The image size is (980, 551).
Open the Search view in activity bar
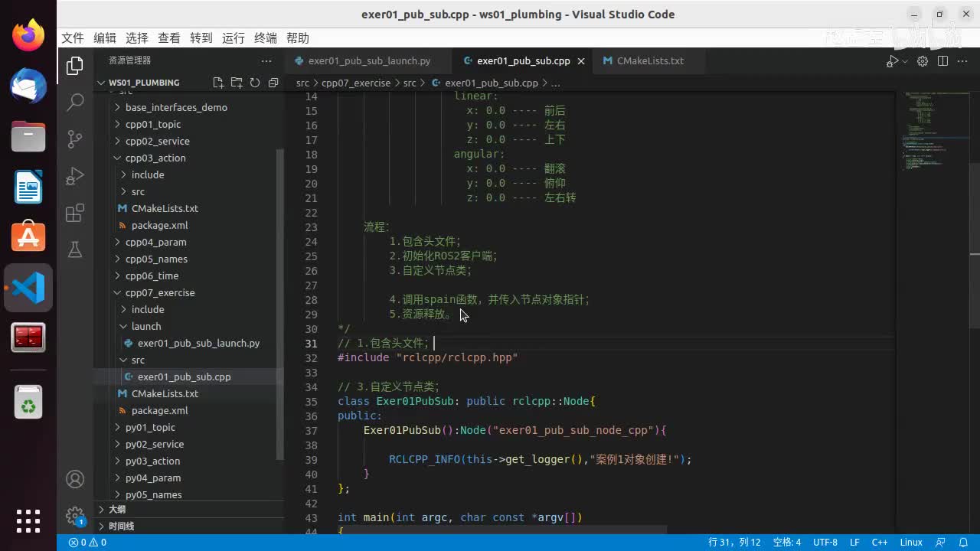click(x=75, y=103)
